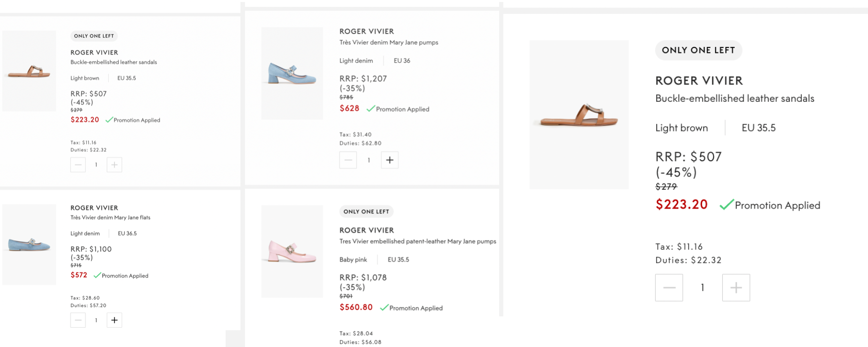Open the pink patent-leather pumps image

[292, 251]
